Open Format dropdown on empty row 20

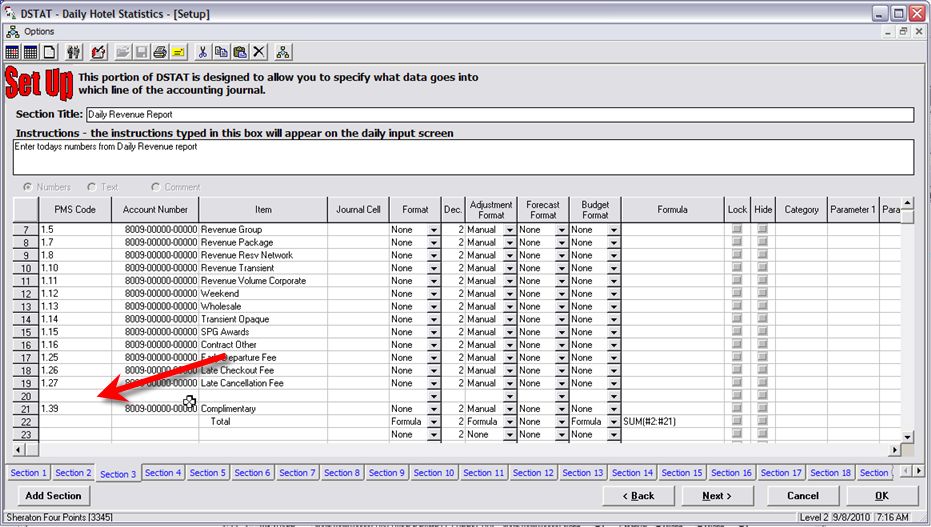click(433, 396)
